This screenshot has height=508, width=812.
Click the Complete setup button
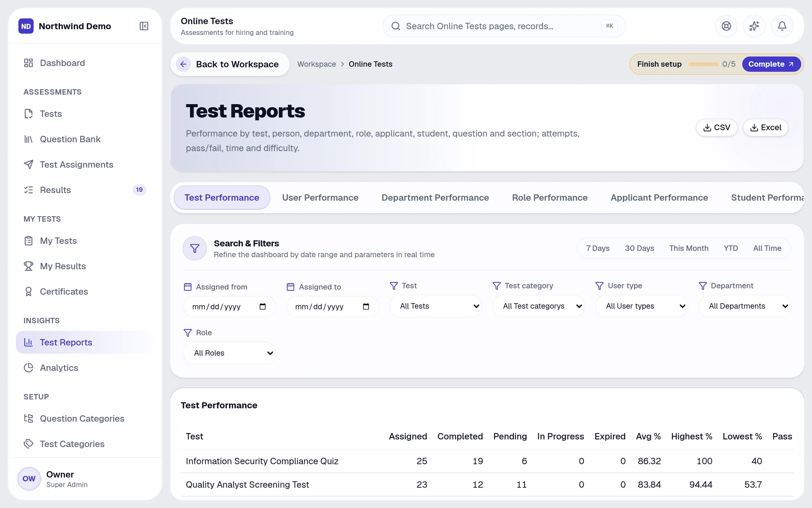771,64
